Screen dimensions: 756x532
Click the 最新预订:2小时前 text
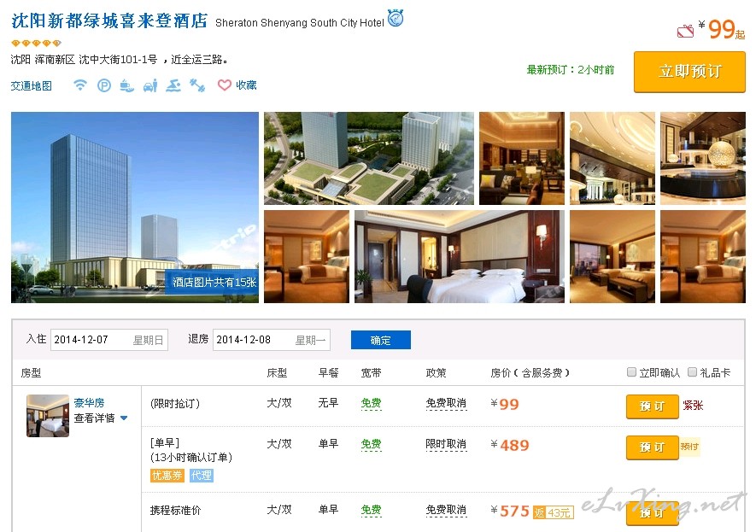click(571, 70)
